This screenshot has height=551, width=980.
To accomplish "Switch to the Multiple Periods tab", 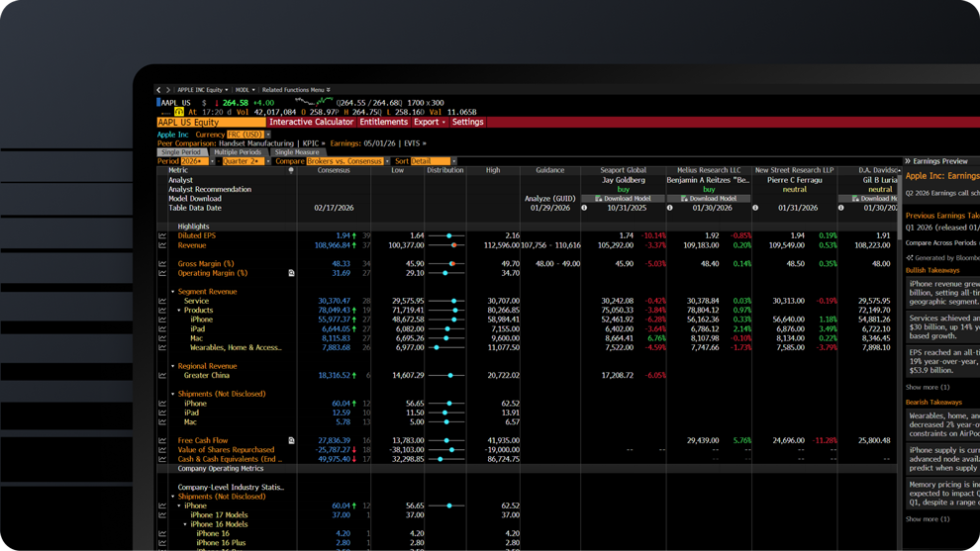I will [x=238, y=152].
